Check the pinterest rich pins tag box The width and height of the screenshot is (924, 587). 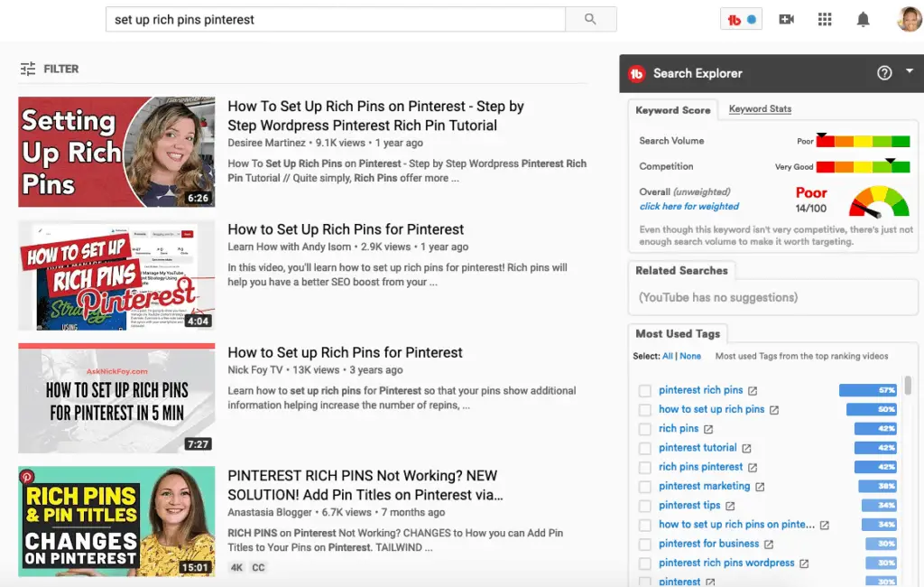click(x=645, y=390)
